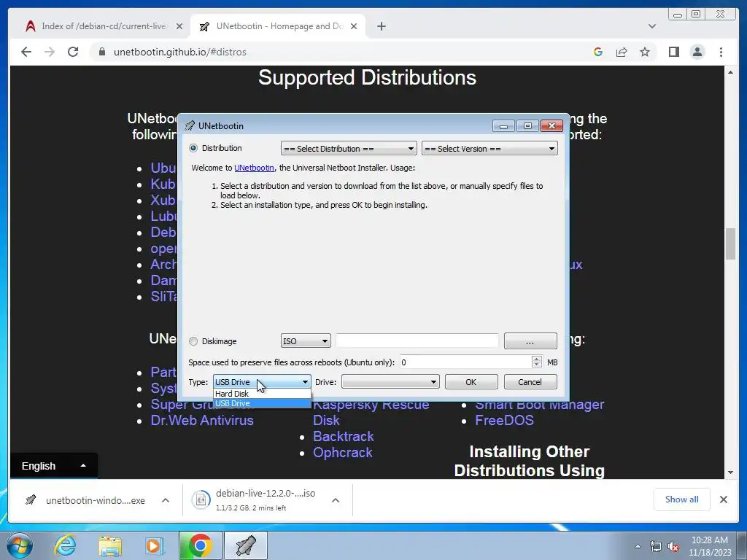Click the page vertical scrollbar thumb

tap(730, 244)
